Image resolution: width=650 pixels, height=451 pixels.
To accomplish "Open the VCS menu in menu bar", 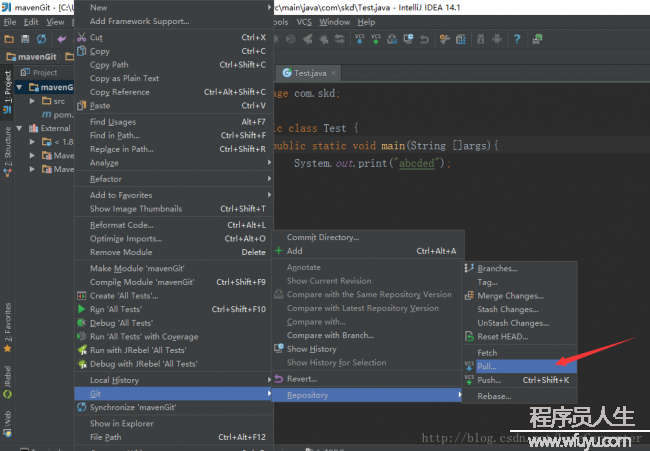I will (x=304, y=22).
